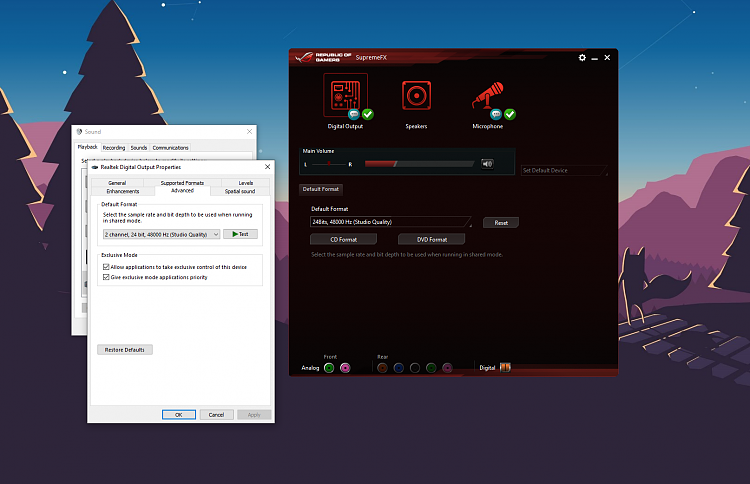
Task: Switch to Enhancements tab
Action: (123, 191)
